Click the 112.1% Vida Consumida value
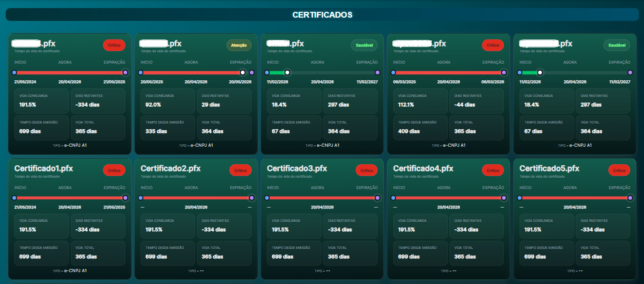Image resolution: width=644 pixels, height=284 pixels. click(407, 104)
